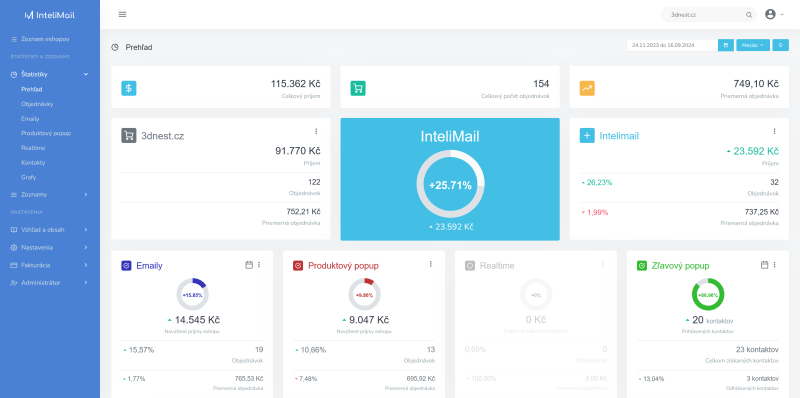The height and width of the screenshot is (398, 800).
Task: Click the Emaily +15.85% donut chart
Action: [192, 294]
